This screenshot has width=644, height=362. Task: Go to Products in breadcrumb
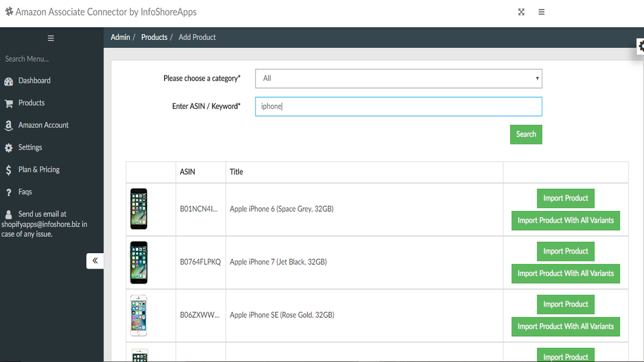click(x=154, y=37)
